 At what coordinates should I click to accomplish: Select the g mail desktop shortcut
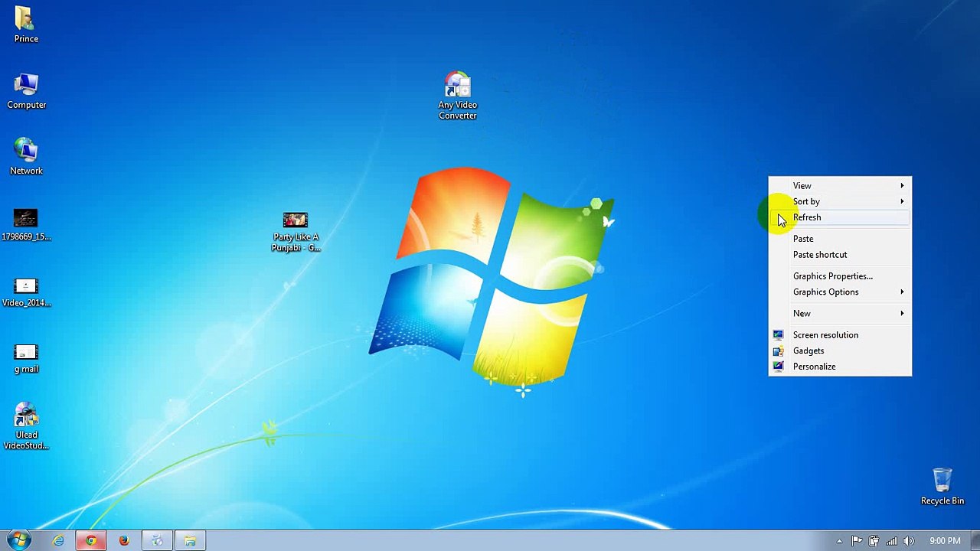coord(26,358)
